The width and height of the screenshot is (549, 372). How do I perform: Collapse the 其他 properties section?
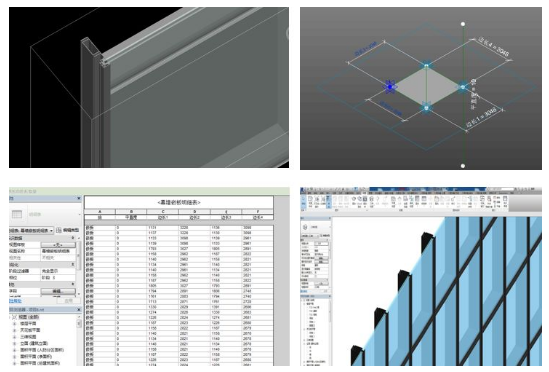(73, 284)
